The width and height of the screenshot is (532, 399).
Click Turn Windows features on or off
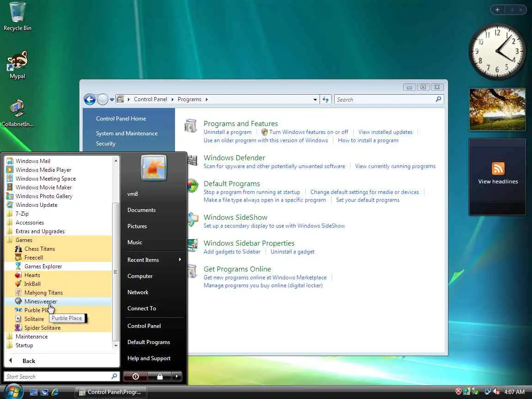point(308,132)
